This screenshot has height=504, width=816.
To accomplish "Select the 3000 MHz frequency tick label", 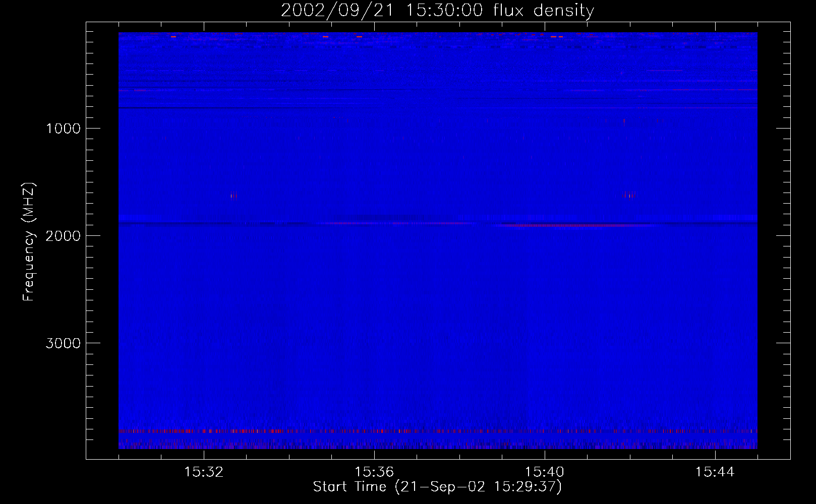I will [63, 343].
